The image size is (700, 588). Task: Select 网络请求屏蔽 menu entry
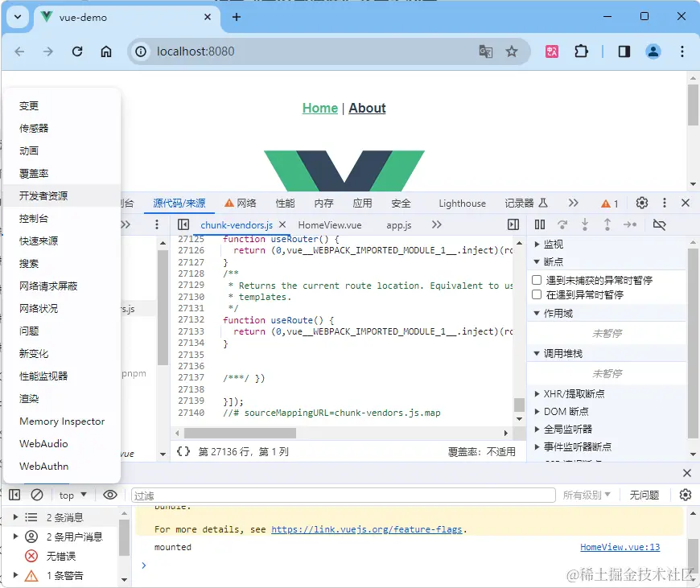pyautogui.click(x=62, y=286)
